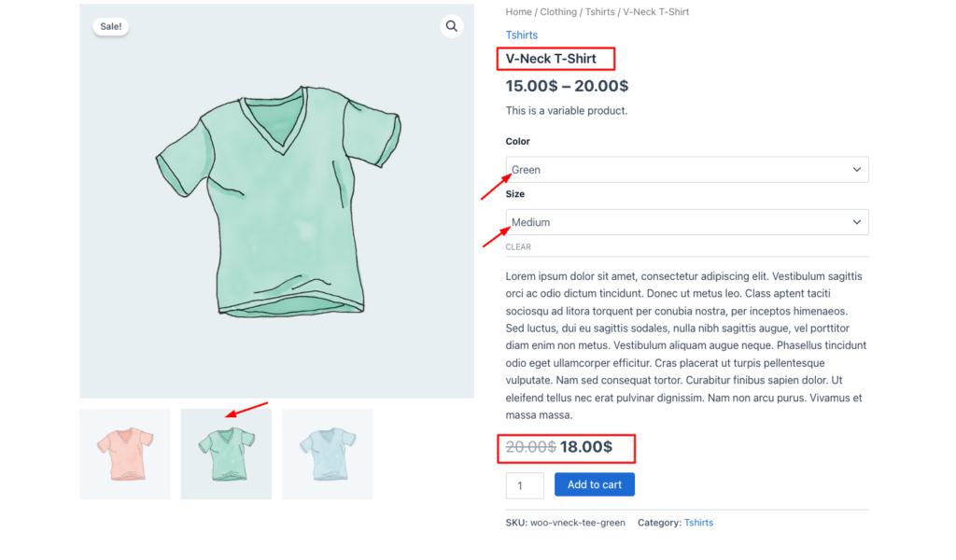956x560 pixels.
Task: Click the SKU text woo-vneck-tee-green
Action: [x=577, y=523]
